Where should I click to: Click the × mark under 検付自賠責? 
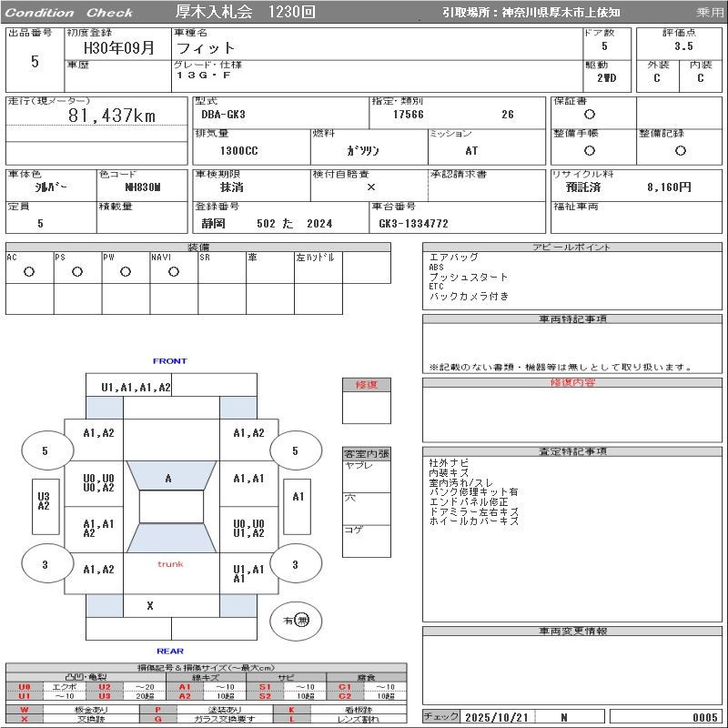(x=370, y=187)
